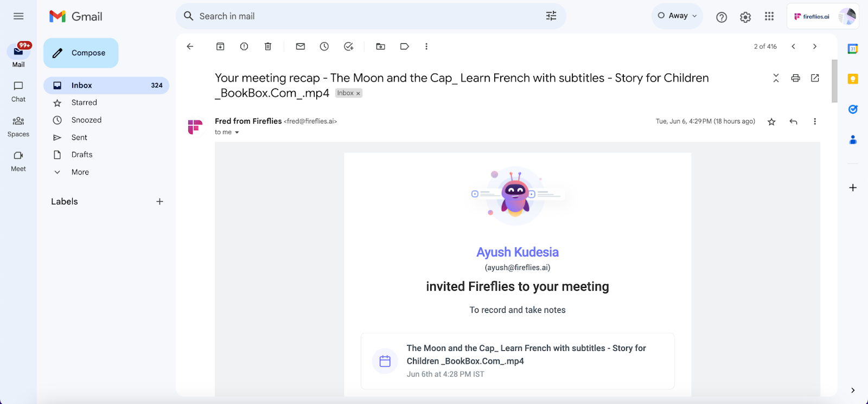The image size is (868, 404).
Task: Add this email to Tasks
Action: (x=349, y=47)
